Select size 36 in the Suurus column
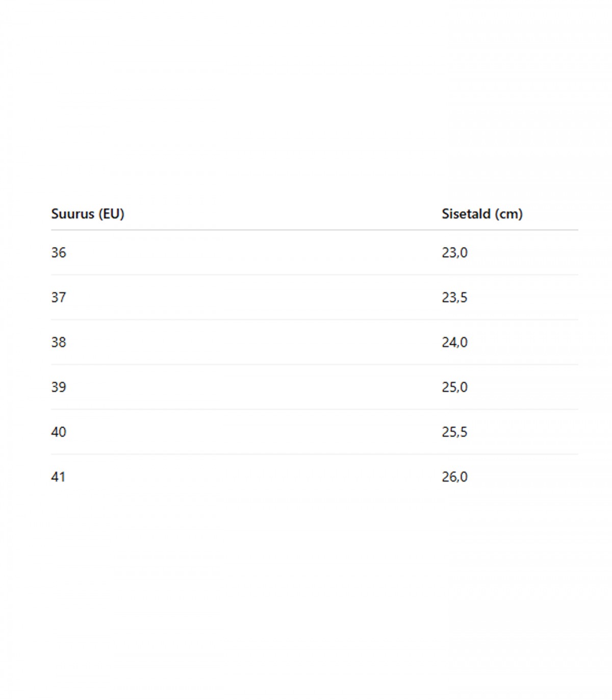The width and height of the screenshot is (612, 700). [59, 253]
